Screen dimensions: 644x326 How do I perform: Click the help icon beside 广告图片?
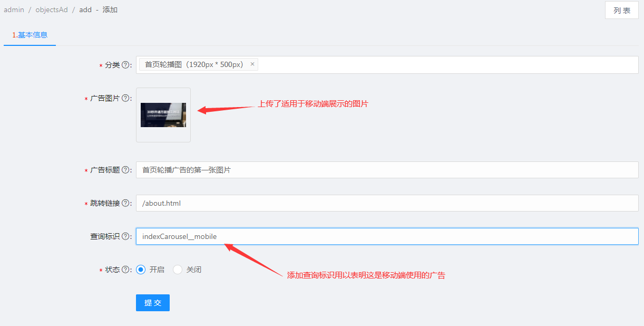pos(125,98)
